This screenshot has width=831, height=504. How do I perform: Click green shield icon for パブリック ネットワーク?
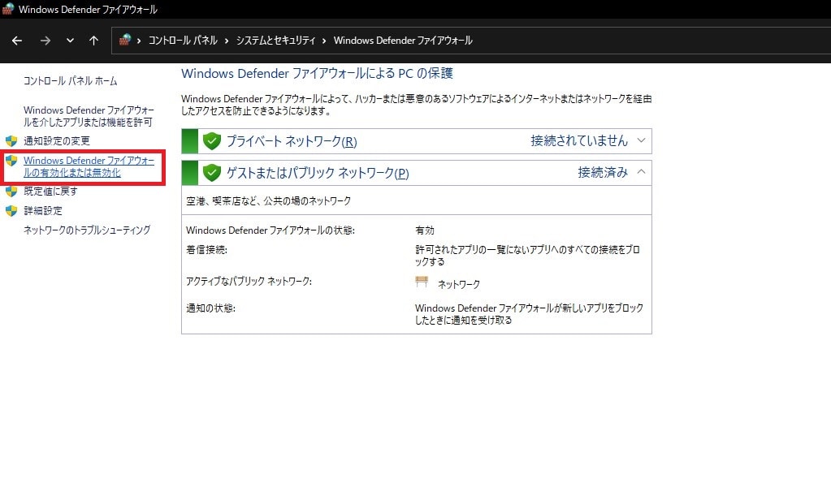pos(212,173)
